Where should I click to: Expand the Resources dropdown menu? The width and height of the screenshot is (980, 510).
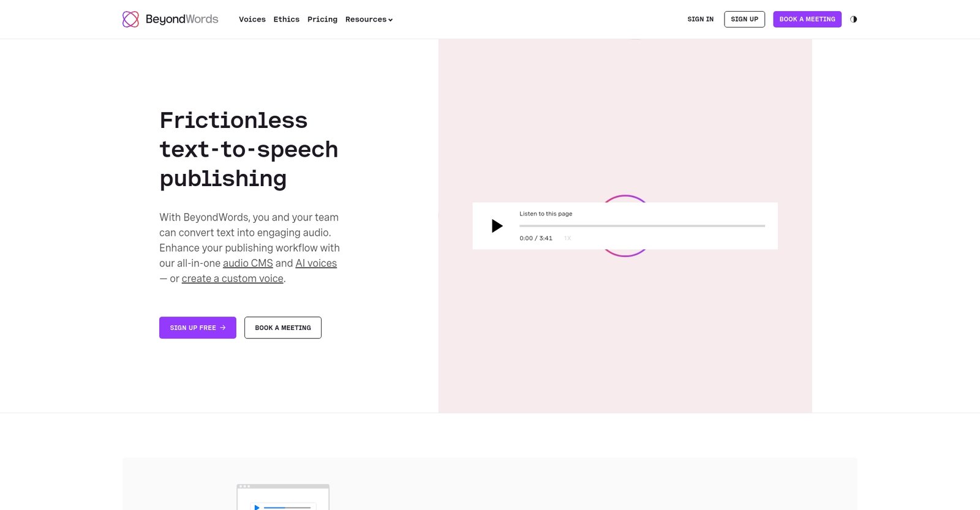click(x=366, y=20)
